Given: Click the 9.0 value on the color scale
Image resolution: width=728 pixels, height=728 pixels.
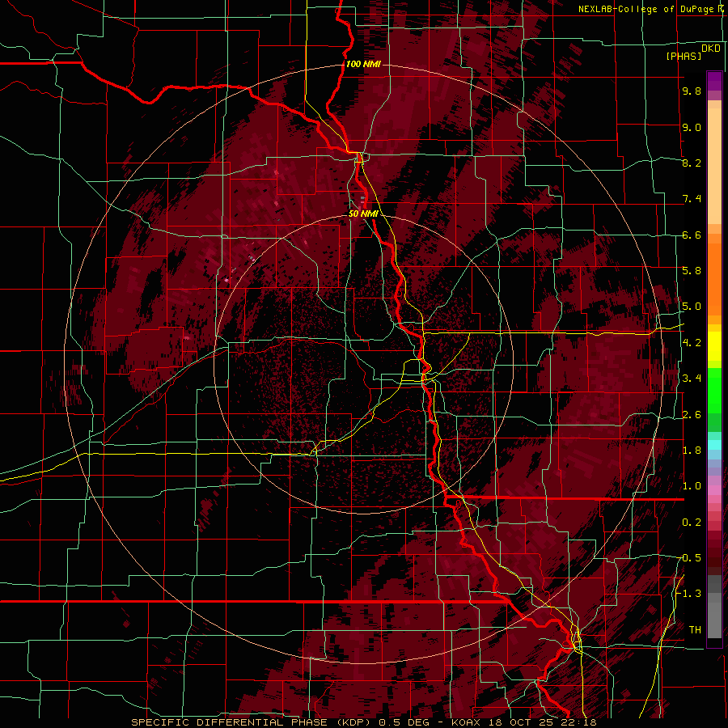Looking at the screenshot, I should click(692, 127).
